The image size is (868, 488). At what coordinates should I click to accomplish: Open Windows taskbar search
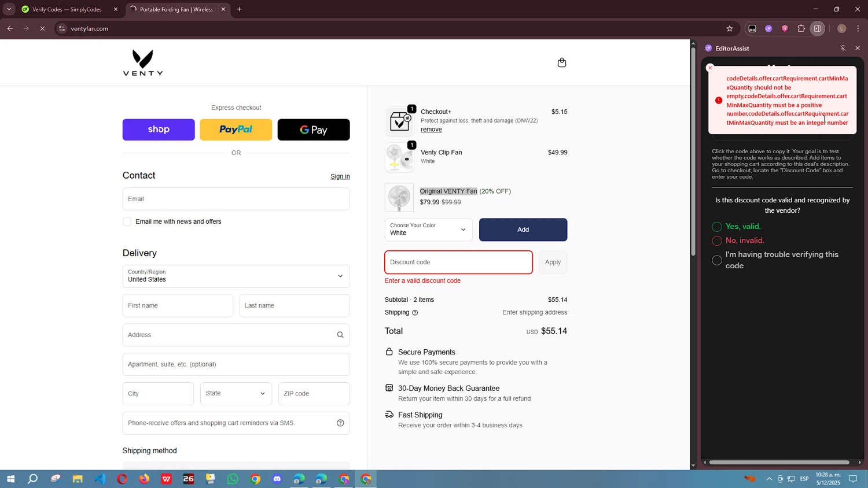click(x=33, y=479)
